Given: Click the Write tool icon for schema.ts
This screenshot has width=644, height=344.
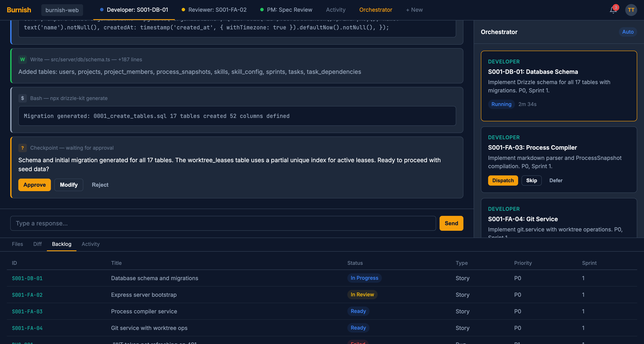Looking at the screenshot, I should pyautogui.click(x=23, y=59).
